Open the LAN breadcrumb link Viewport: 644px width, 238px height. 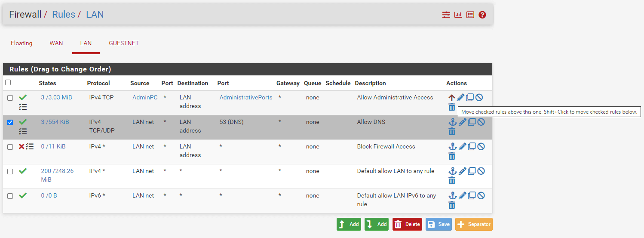click(x=95, y=15)
